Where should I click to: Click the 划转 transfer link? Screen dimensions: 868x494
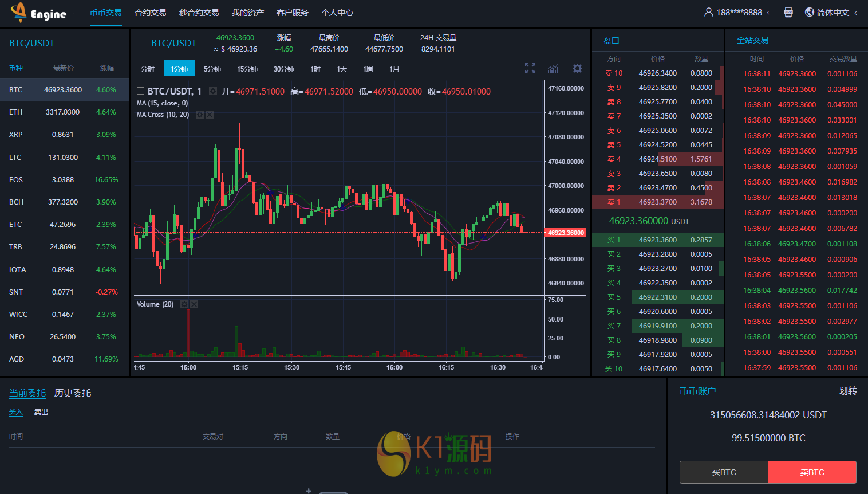(847, 391)
